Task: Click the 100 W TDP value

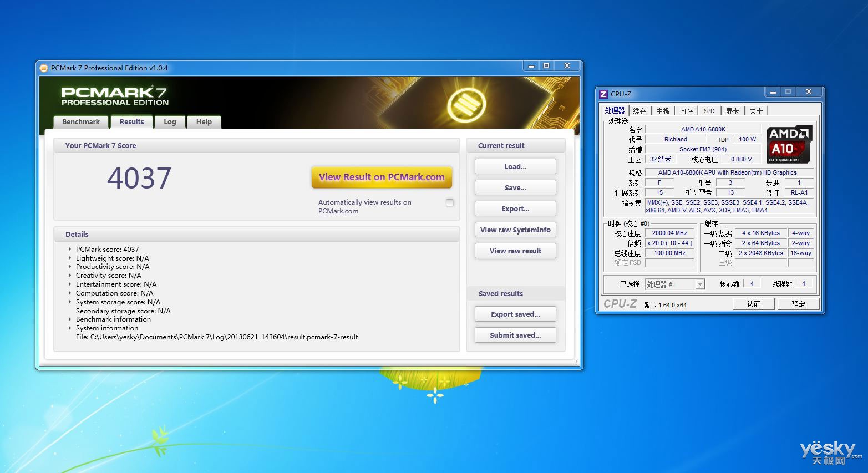Action: pos(747,139)
